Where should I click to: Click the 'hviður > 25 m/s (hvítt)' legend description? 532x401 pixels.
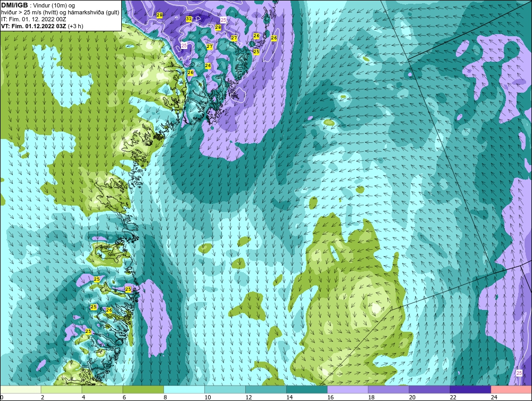click(29, 13)
